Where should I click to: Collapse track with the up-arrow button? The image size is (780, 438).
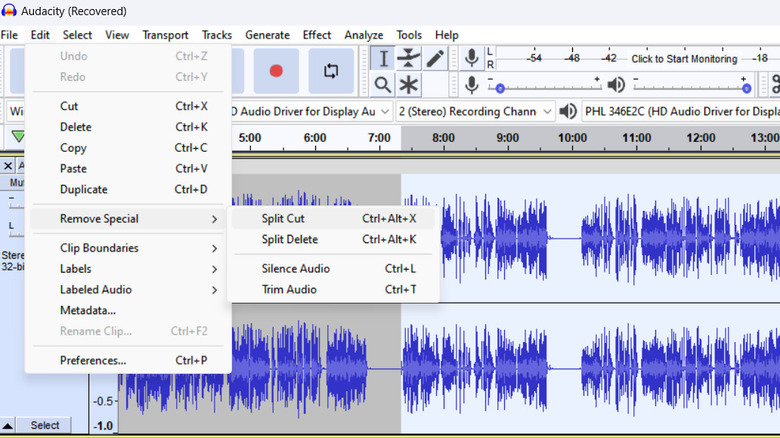pos(7,426)
